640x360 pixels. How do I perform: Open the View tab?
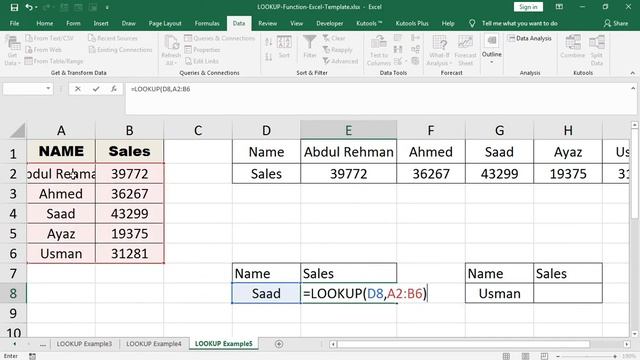(297, 23)
